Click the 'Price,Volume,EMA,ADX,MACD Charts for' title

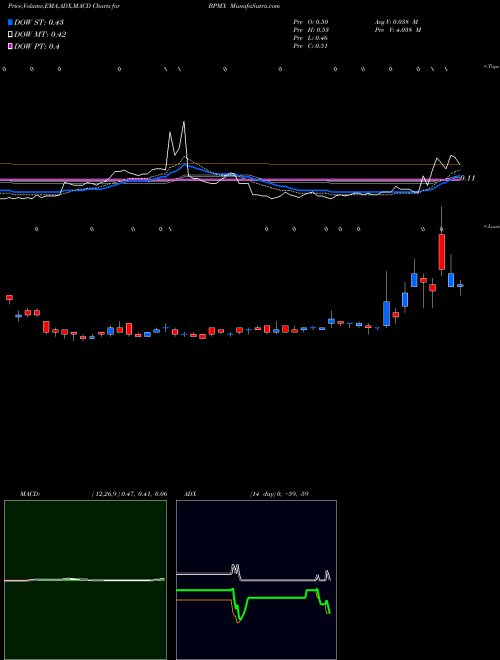pyautogui.click(x=64, y=6)
